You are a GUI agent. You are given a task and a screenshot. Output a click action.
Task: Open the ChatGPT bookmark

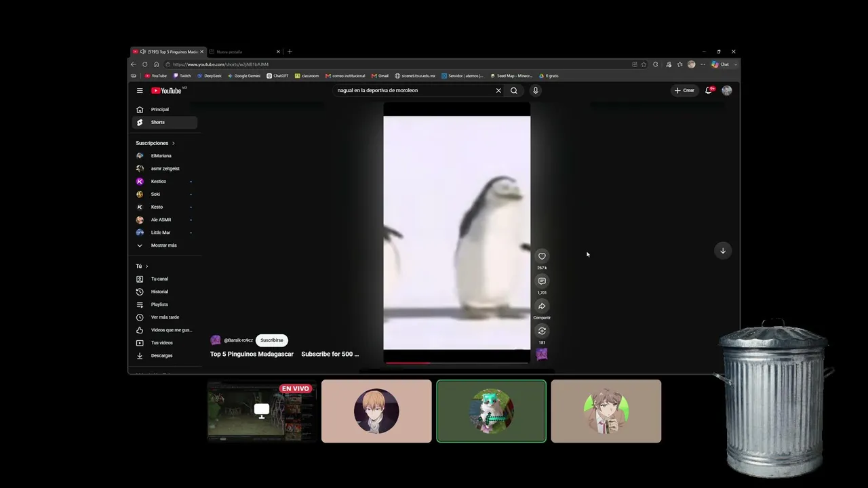pos(277,76)
